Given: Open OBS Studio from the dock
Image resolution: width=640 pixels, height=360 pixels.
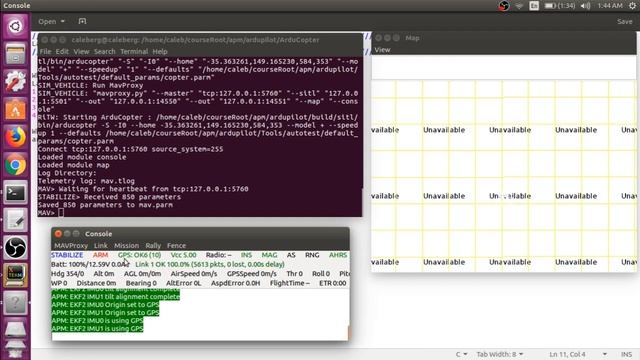Looking at the screenshot, I should [x=15, y=248].
